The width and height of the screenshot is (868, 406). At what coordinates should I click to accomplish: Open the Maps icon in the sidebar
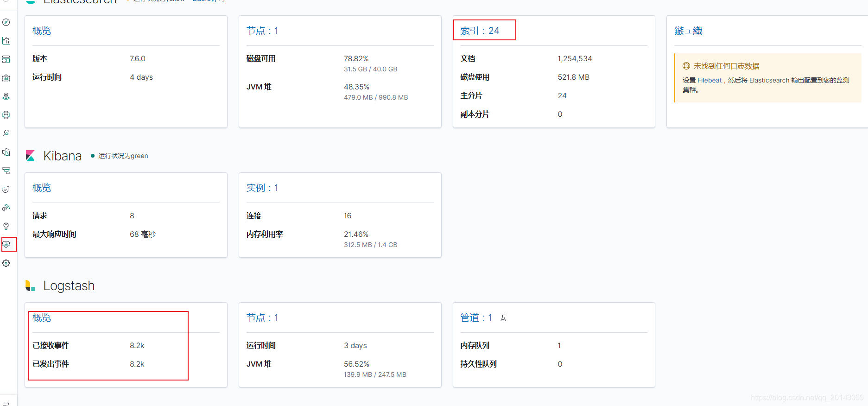[6, 96]
